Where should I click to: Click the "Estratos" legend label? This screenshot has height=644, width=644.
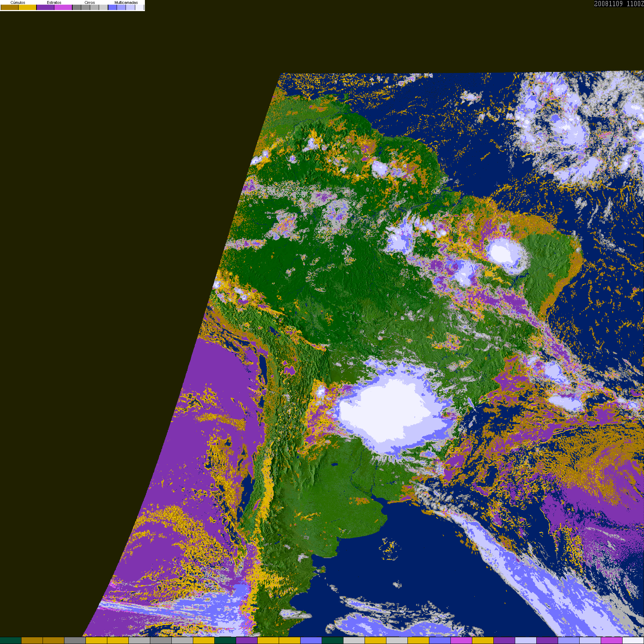tap(54, 3)
